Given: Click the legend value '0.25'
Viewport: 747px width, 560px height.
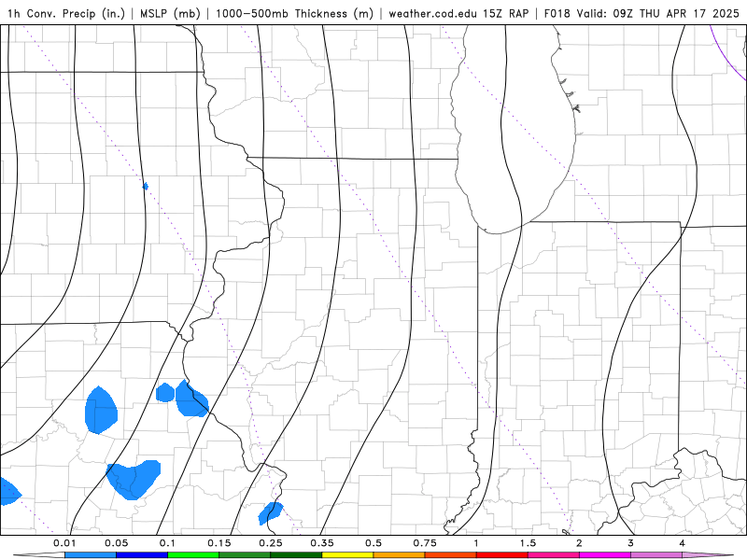Looking at the screenshot, I should click(x=271, y=543).
